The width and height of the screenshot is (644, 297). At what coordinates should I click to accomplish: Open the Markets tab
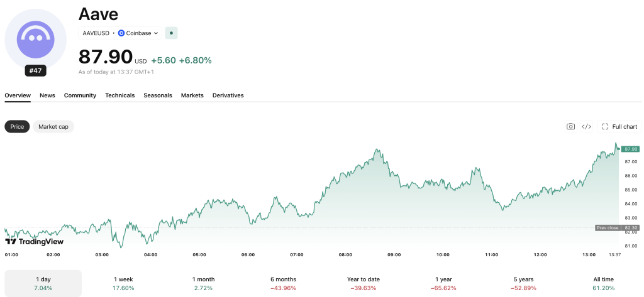pos(192,95)
